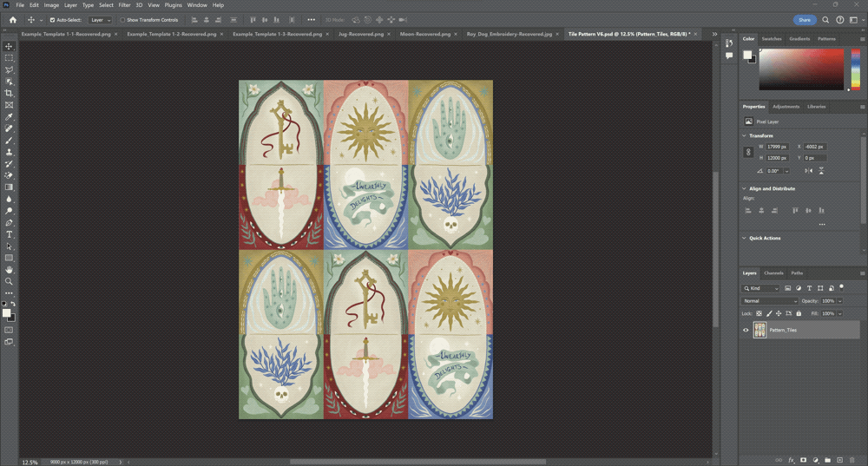Toggle the Auto-Select checkbox
This screenshot has width=868, height=466.
pos(53,20)
